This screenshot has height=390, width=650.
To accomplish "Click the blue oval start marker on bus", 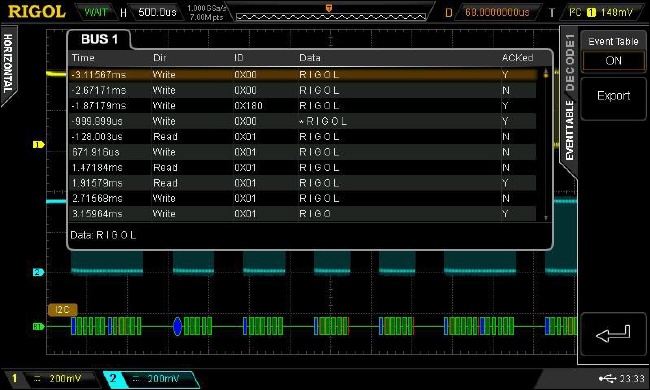I will tap(177, 327).
